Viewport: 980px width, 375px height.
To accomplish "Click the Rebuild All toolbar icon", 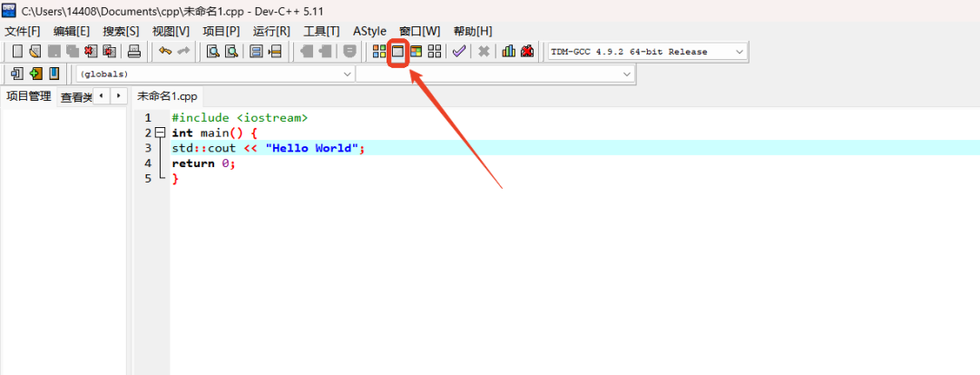I will click(435, 51).
